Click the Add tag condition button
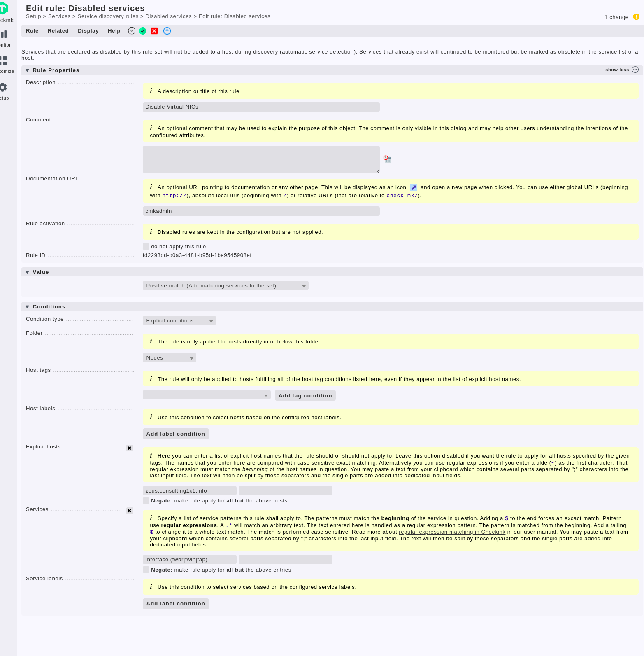This screenshot has width=644, height=656. tap(305, 395)
